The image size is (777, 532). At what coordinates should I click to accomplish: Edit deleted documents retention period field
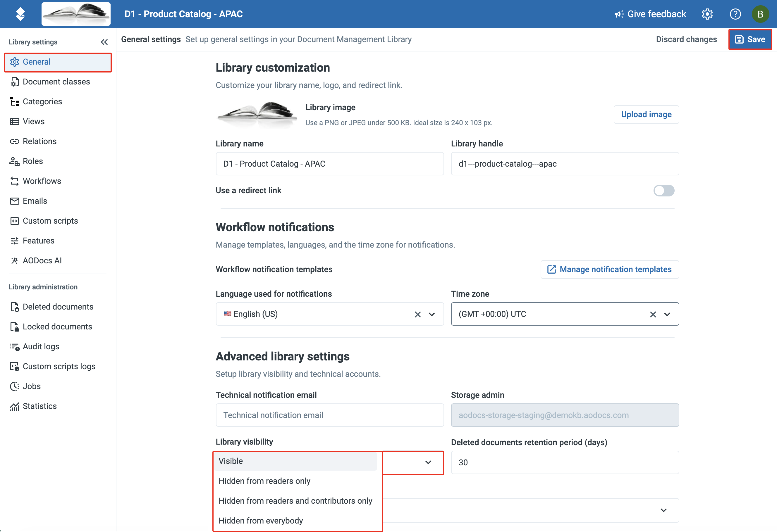tap(565, 463)
